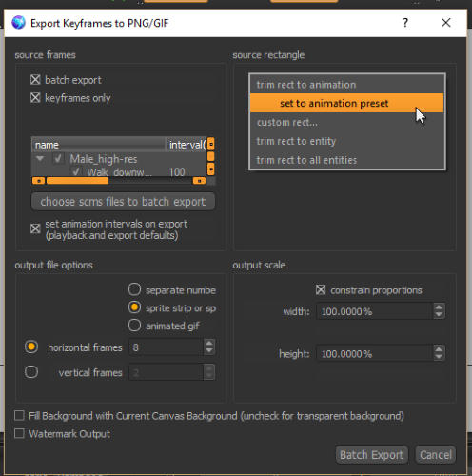Enable Watermark Output checkbox
The width and height of the screenshot is (472, 476).
19,433
